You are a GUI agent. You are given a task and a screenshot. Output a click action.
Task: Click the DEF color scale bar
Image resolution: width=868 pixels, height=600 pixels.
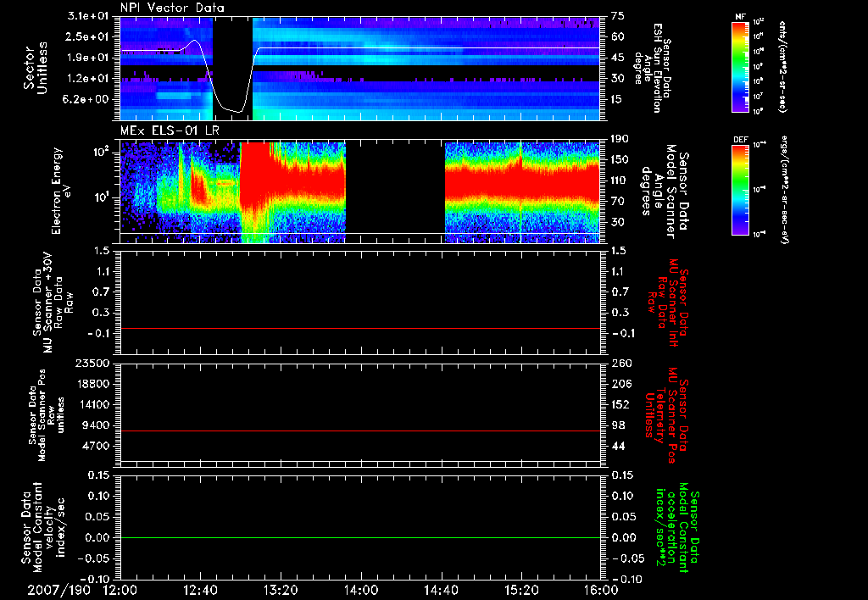tap(740, 191)
